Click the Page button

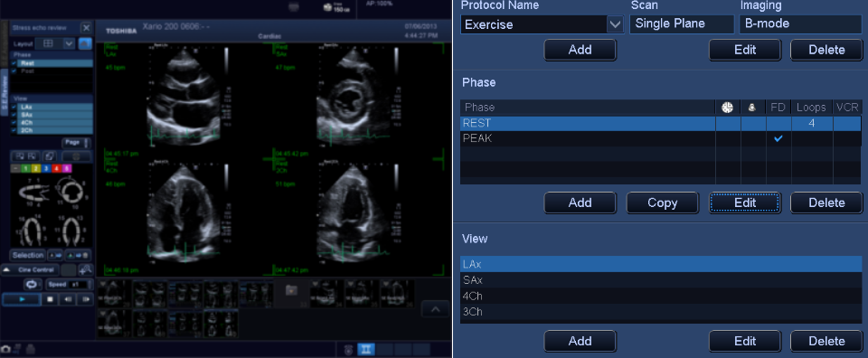point(76,143)
